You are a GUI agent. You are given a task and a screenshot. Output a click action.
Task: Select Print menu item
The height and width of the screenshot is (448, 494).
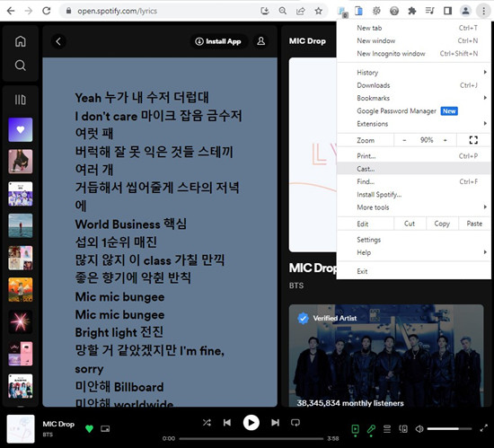pos(414,156)
